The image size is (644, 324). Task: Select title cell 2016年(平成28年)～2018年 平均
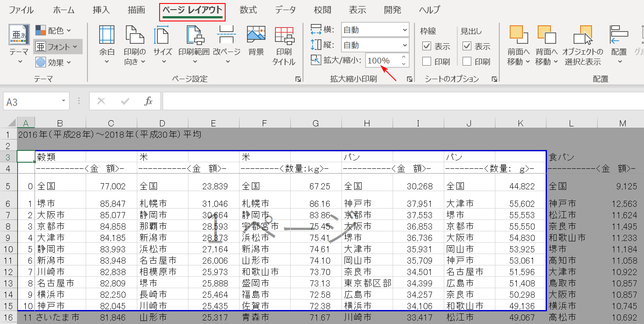(x=109, y=134)
